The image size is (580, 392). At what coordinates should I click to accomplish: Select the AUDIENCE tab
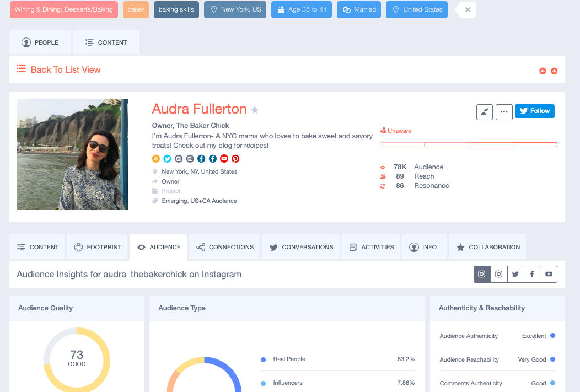158,247
